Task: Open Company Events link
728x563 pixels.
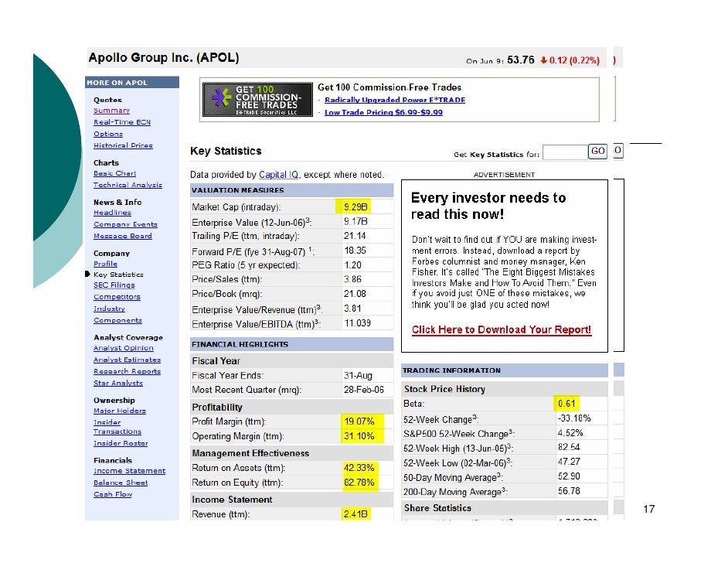Action: point(125,224)
